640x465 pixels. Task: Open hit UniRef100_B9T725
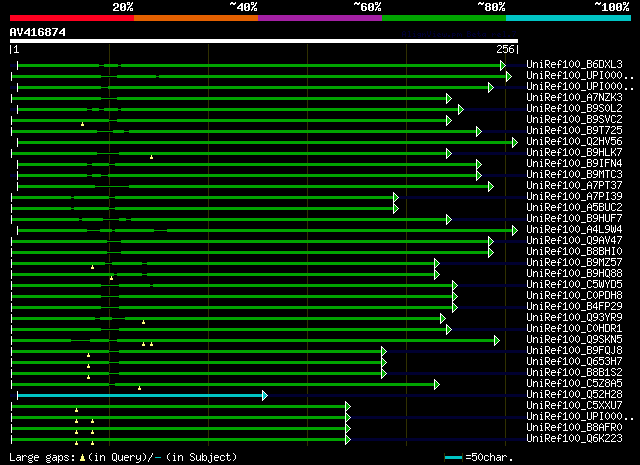(x=574, y=131)
